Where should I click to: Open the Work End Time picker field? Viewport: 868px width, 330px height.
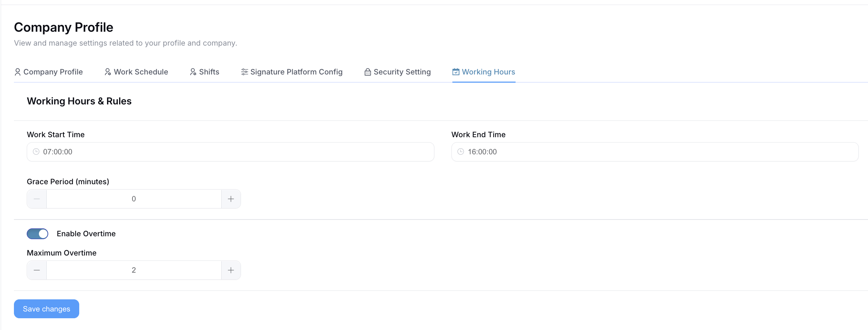coord(655,152)
